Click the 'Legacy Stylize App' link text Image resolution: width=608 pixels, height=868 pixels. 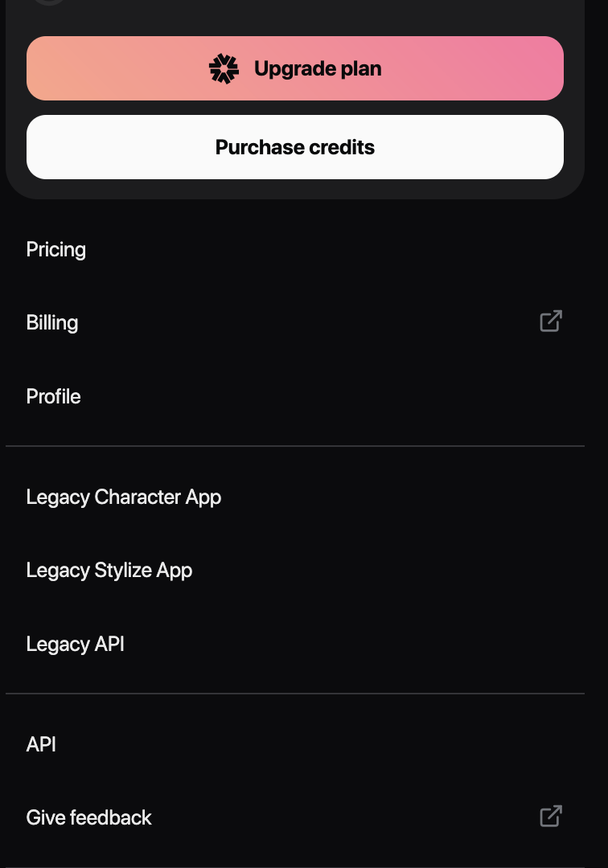coord(109,571)
